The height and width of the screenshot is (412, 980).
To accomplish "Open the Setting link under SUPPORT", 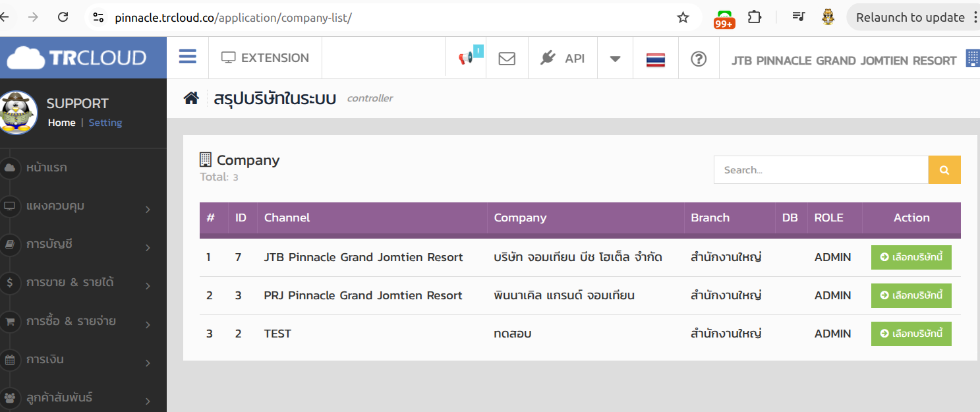I will click(x=105, y=123).
